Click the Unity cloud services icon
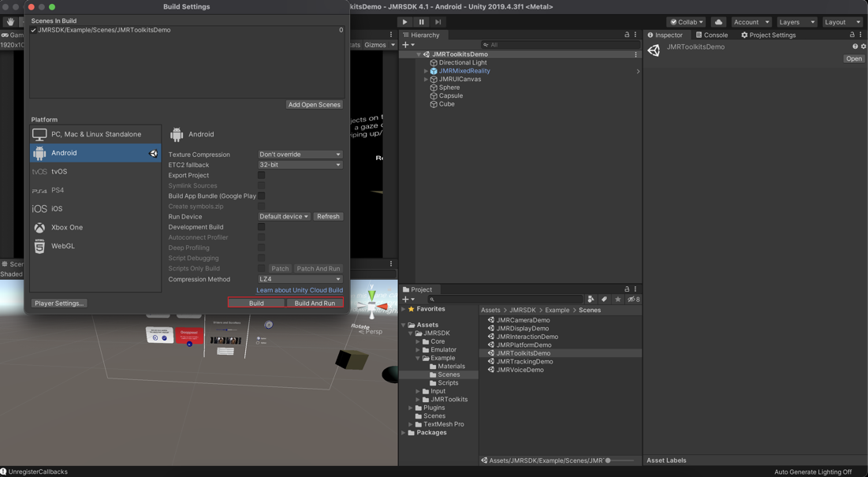868x477 pixels. coord(717,21)
